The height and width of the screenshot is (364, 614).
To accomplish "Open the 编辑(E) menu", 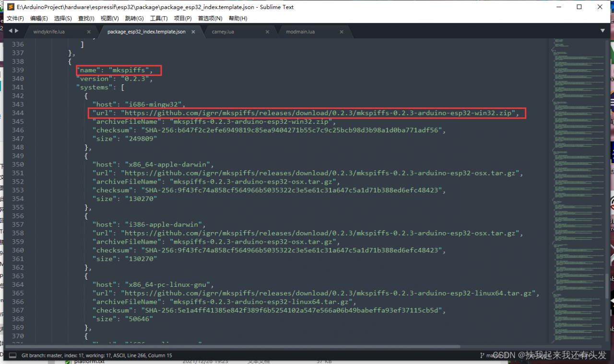I will click(x=39, y=18).
